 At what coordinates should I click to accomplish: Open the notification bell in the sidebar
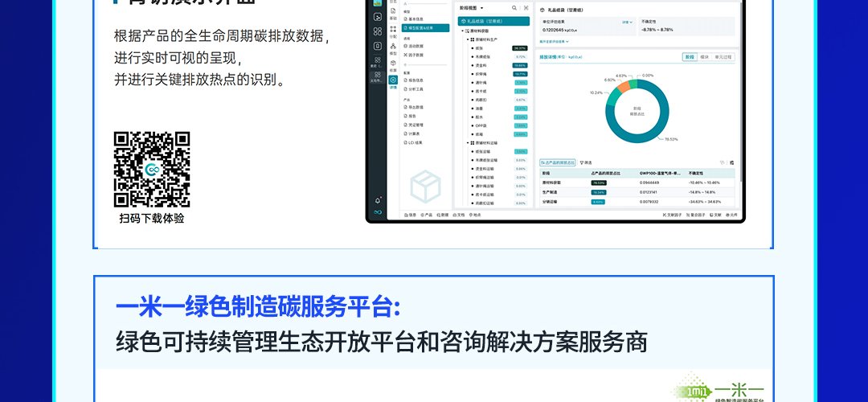377,199
